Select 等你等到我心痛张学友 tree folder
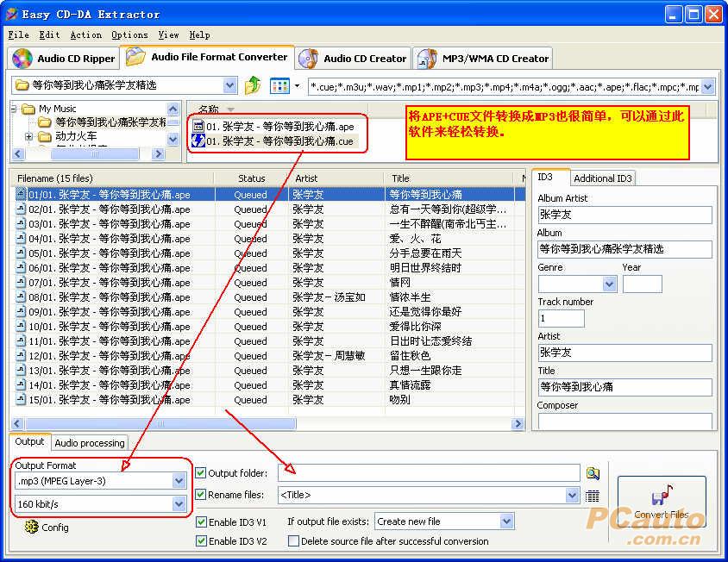Image resolution: width=728 pixels, height=562 pixels. [x=102, y=122]
